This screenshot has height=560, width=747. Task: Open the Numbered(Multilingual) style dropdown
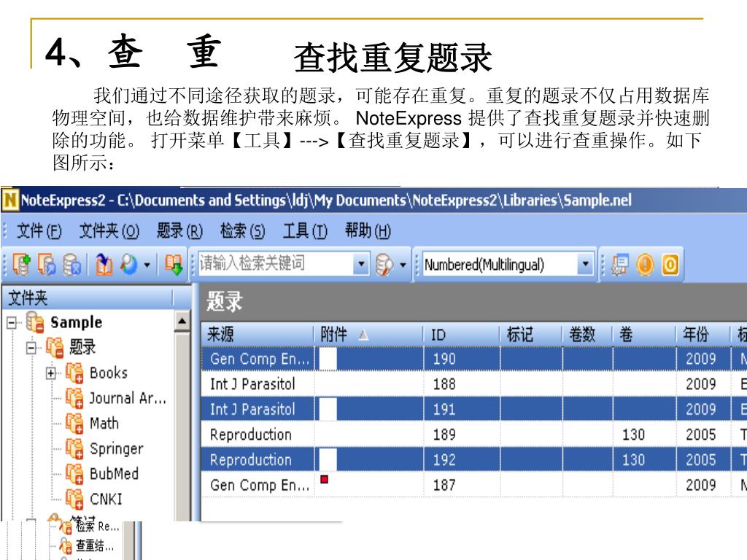pyautogui.click(x=586, y=263)
